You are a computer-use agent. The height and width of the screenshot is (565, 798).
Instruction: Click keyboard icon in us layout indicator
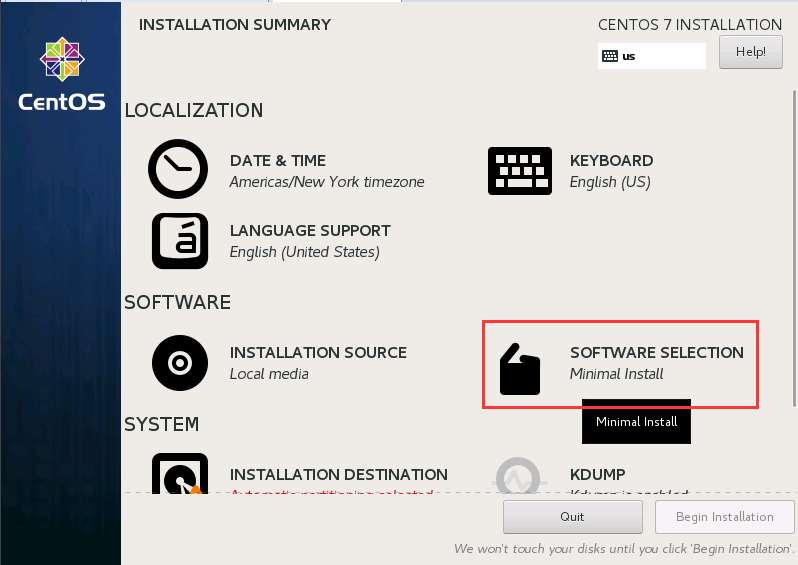pos(610,56)
